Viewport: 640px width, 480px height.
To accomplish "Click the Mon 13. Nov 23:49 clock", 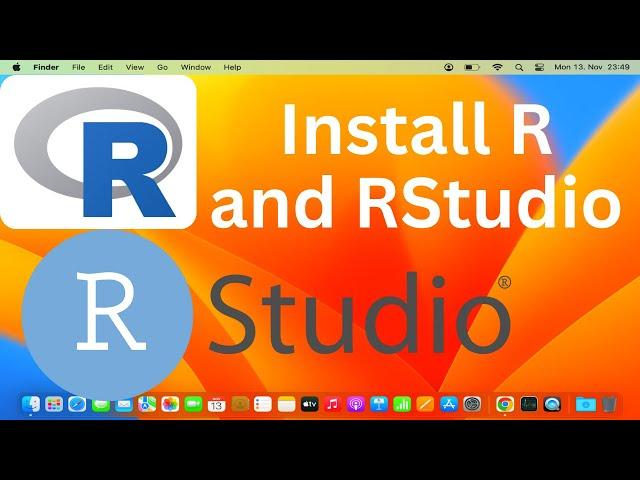I will coord(592,67).
